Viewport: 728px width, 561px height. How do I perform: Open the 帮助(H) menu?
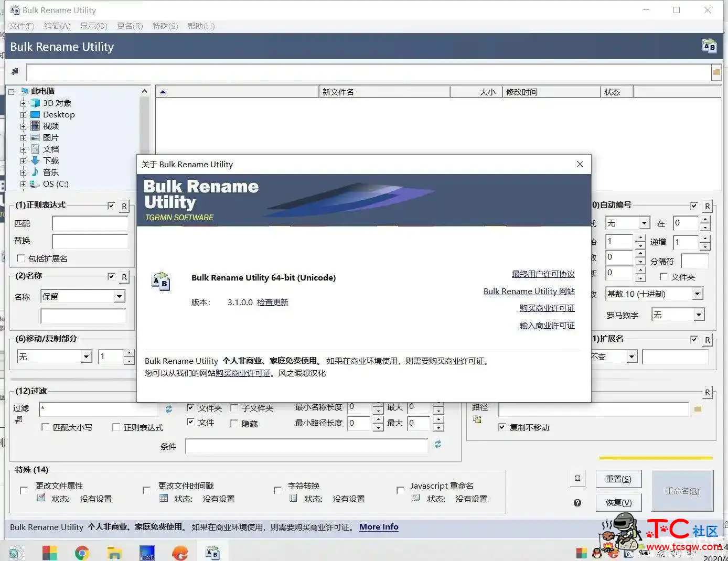pyautogui.click(x=201, y=26)
